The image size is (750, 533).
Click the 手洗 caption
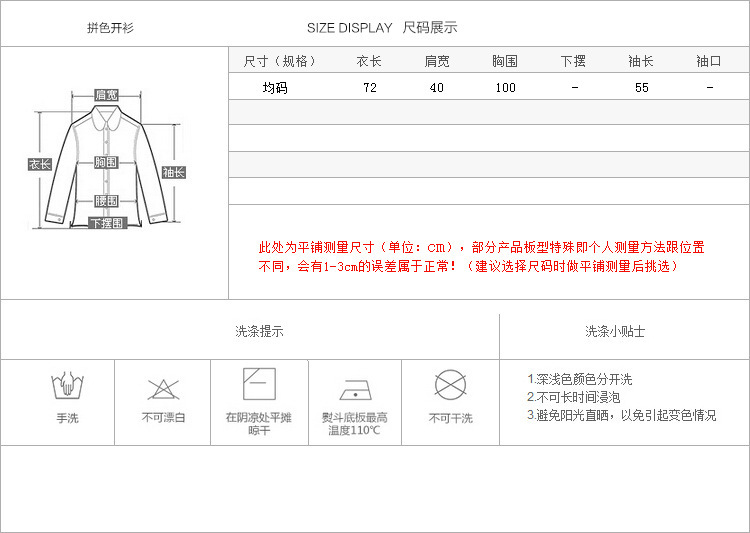pyautogui.click(x=67, y=418)
